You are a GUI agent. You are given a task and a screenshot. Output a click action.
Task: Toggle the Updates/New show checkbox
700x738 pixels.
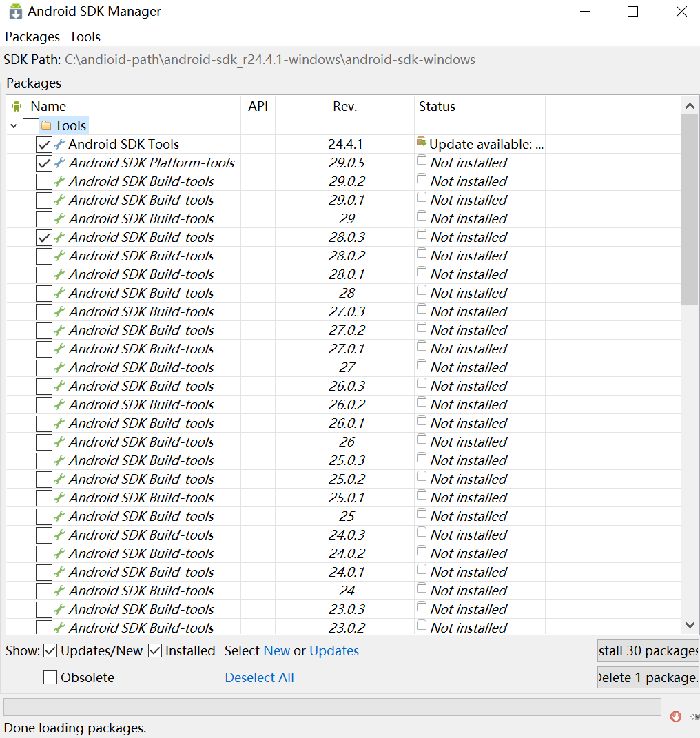(50, 650)
